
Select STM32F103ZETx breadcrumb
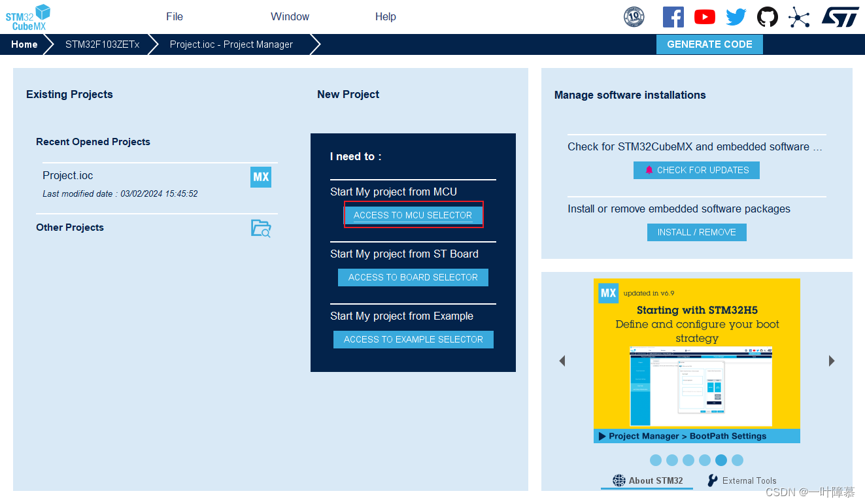pyautogui.click(x=103, y=44)
